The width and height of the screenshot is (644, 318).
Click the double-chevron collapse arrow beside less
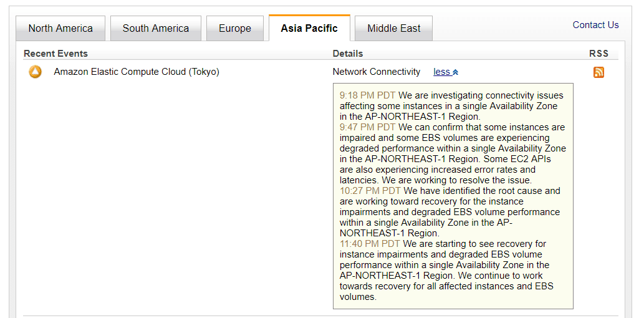[x=456, y=72]
